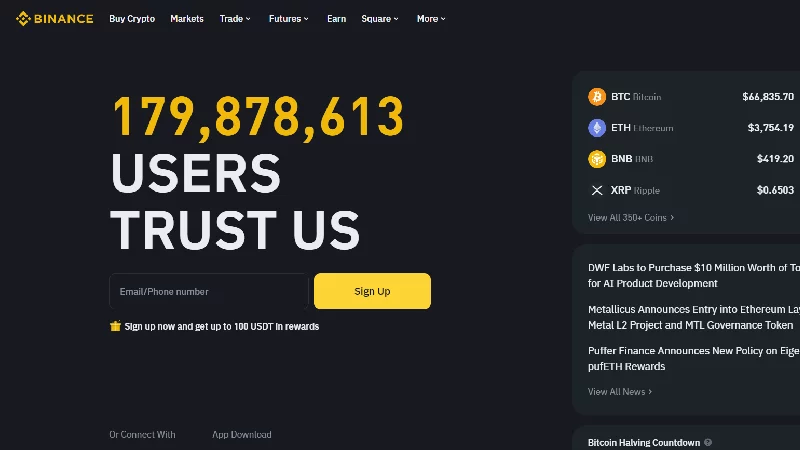Image resolution: width=800 pixels, height=450 pixels.
Task: Click the XRP Ripple icon
Action: [x=597, y=190]
